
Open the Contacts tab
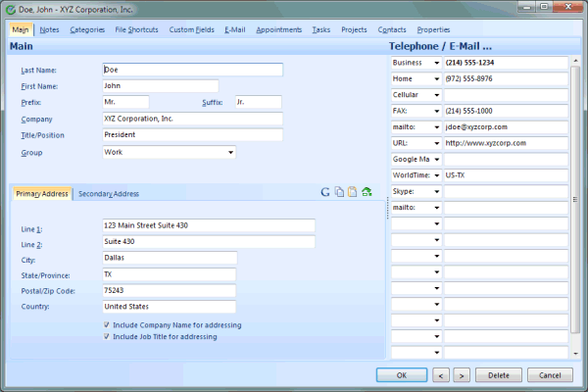[x=392, y=29]
